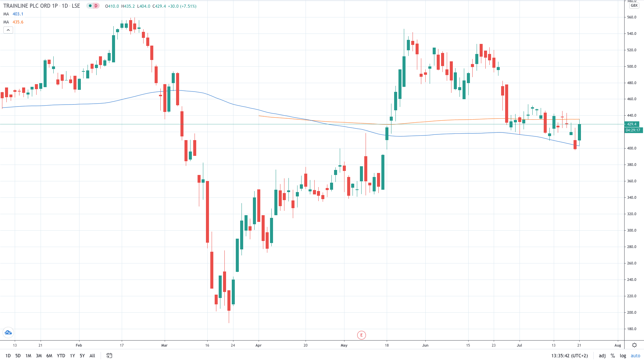Click the 200.0 price axis label

click(632, 312)
